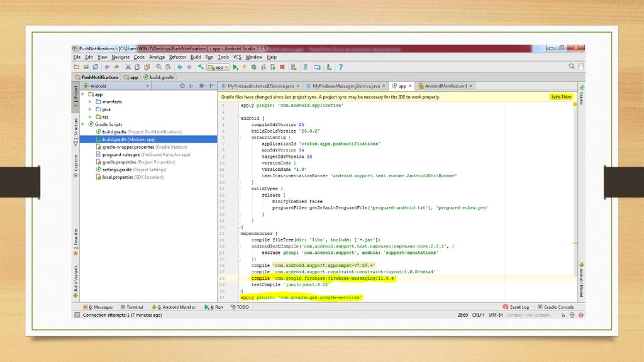Click the Debug app bug icon
The image size is (644, 362).
(x=254, y=67)
